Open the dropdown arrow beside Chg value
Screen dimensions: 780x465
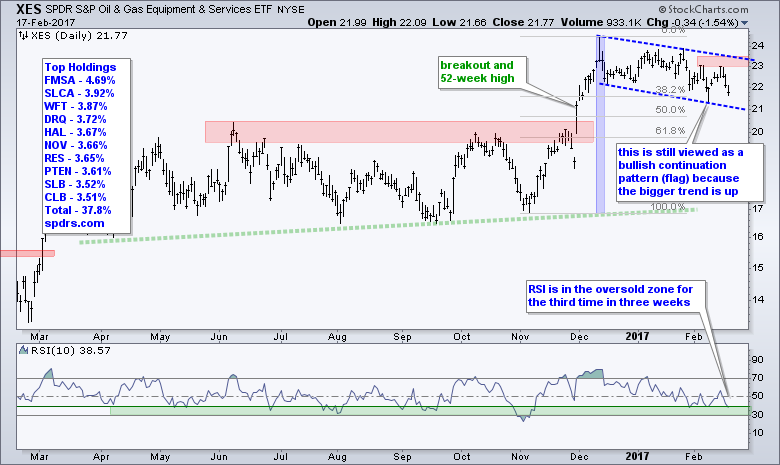click(744, 23)
